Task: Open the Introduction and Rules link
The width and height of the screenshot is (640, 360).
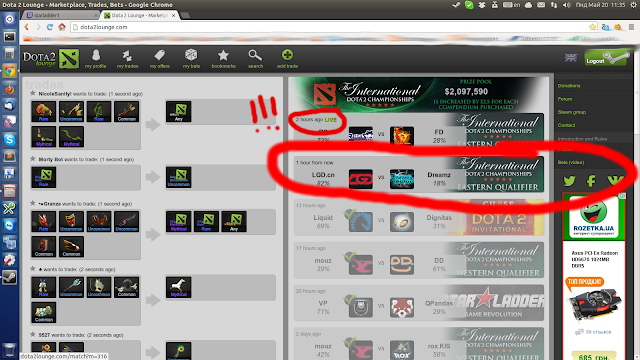Action: (582, 139)
